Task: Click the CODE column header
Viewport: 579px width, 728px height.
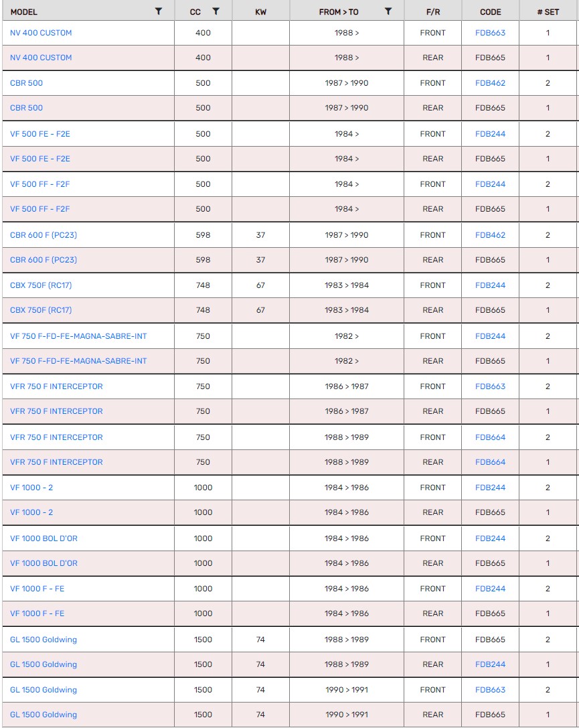Action: click(491, 12)
